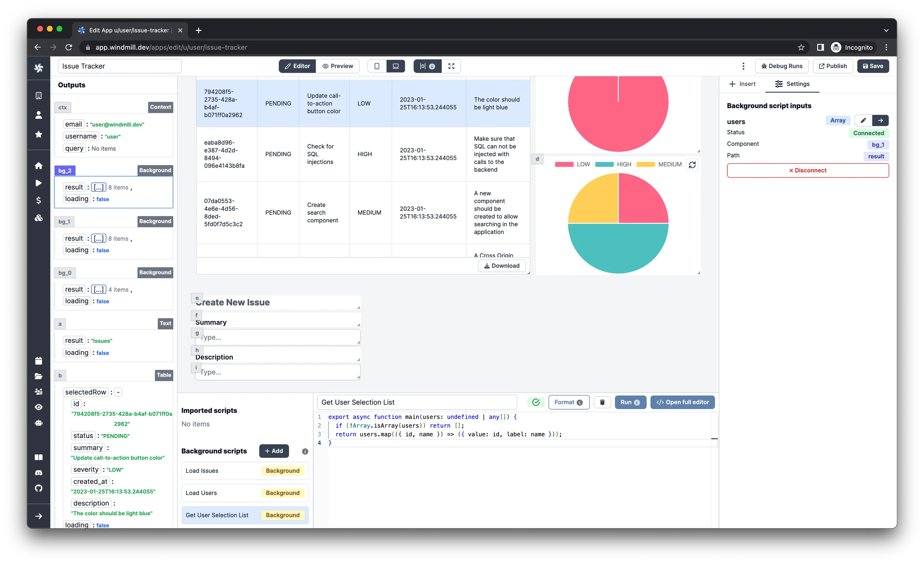Click the disconnect button for users input
924x564 pixels.
(808, 170)
